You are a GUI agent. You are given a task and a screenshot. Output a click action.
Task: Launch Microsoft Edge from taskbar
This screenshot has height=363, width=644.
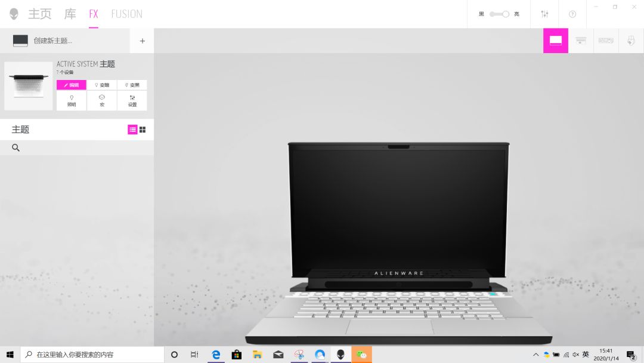[216, 355]
